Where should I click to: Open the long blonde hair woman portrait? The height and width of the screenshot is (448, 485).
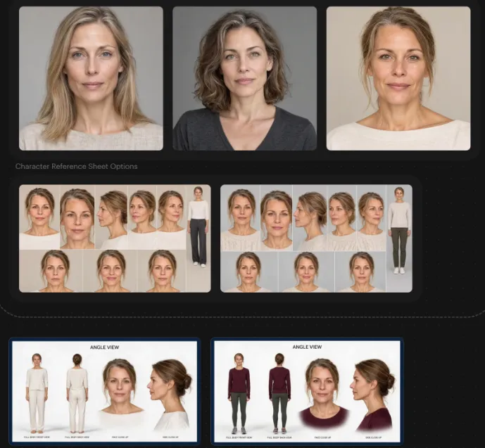(x=91, y=79)
